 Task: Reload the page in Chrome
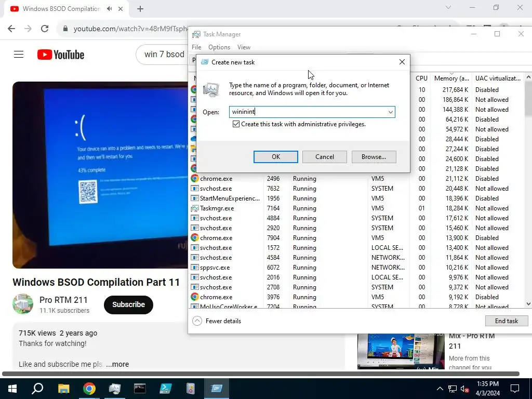[x=45, y=29]
